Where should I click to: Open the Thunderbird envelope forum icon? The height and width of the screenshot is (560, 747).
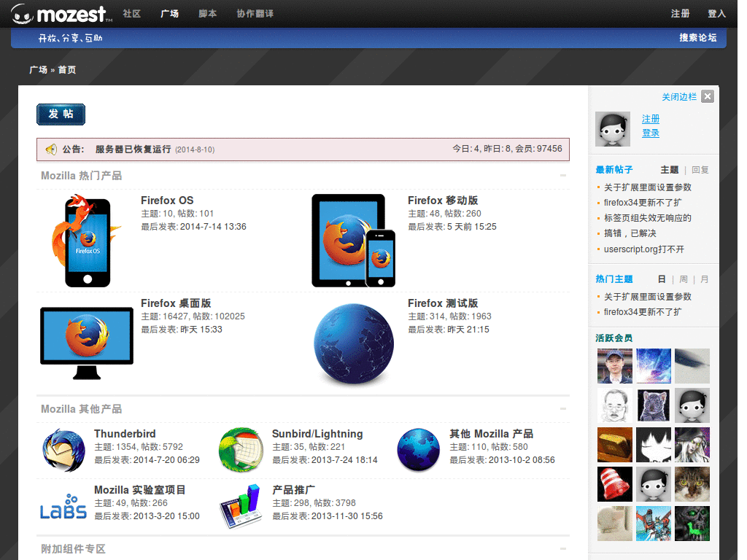point(63,449)
